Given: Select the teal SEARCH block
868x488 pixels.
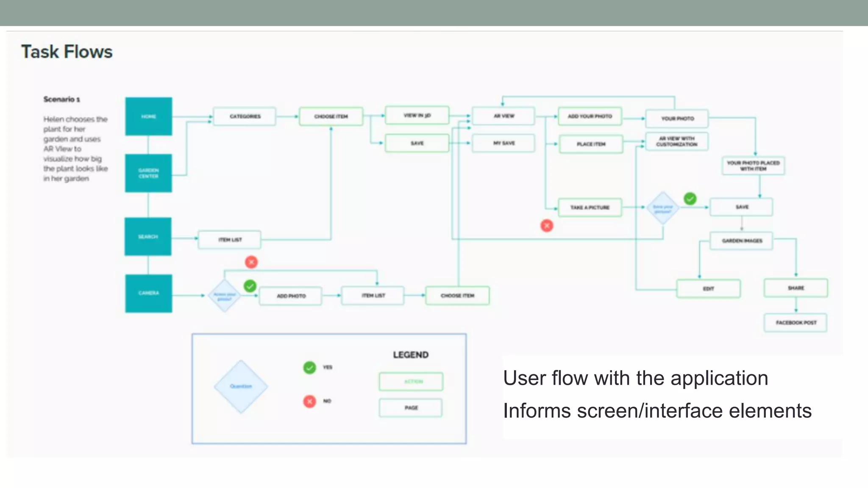Looking at the screenshot, I should (148, 236).
